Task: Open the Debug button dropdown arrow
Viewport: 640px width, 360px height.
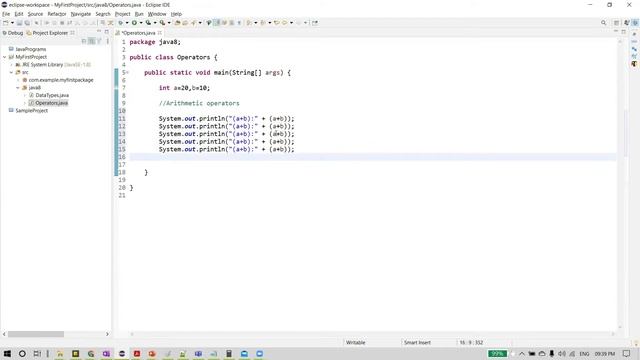Action: [127, 23]
